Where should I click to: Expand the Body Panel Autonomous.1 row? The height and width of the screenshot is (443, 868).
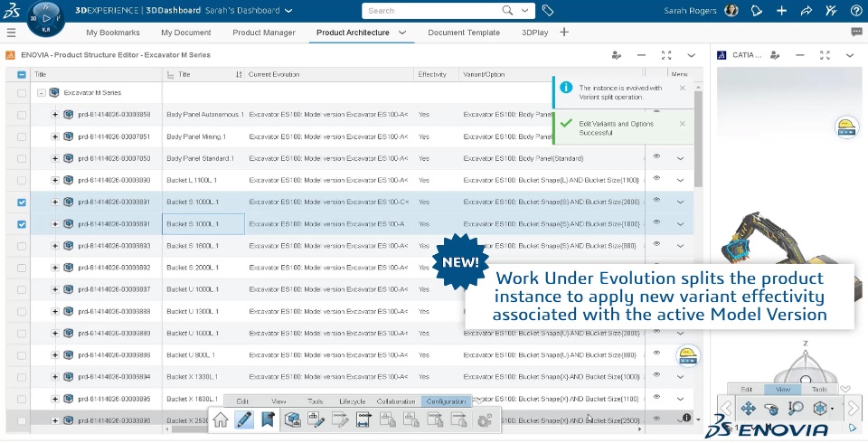(55, 115)
